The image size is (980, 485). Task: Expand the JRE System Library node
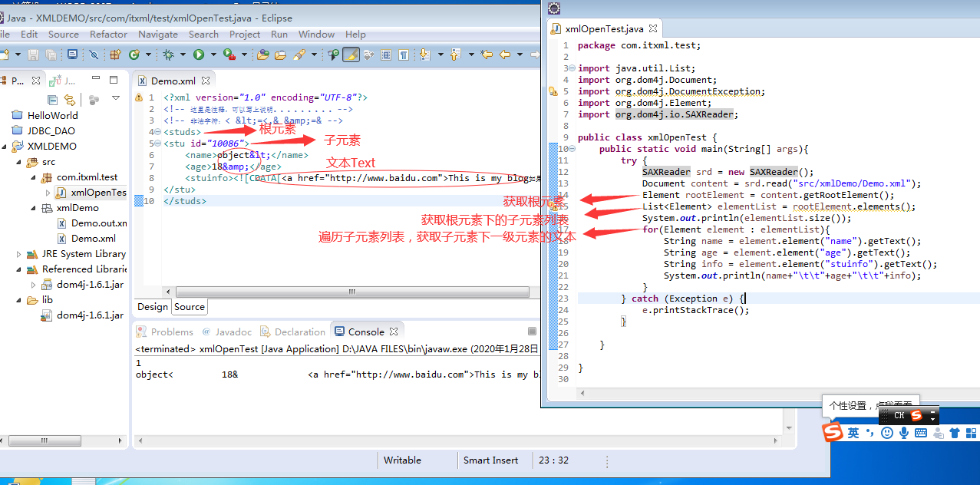tap(17, 253)
